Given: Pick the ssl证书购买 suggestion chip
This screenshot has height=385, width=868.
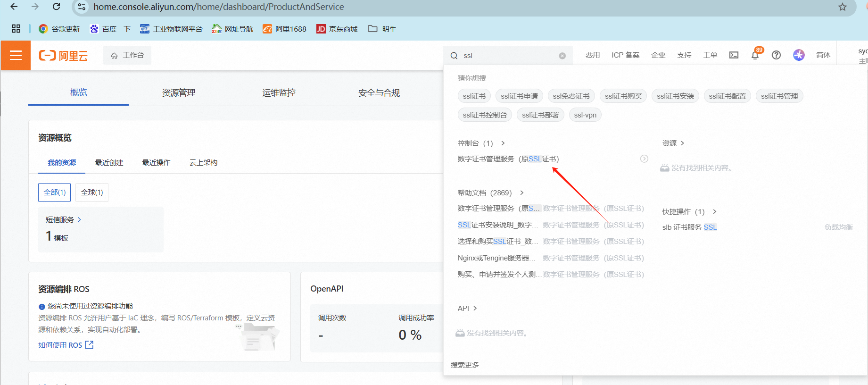Looking at the screenshot, I should click(x=623, y=96).
